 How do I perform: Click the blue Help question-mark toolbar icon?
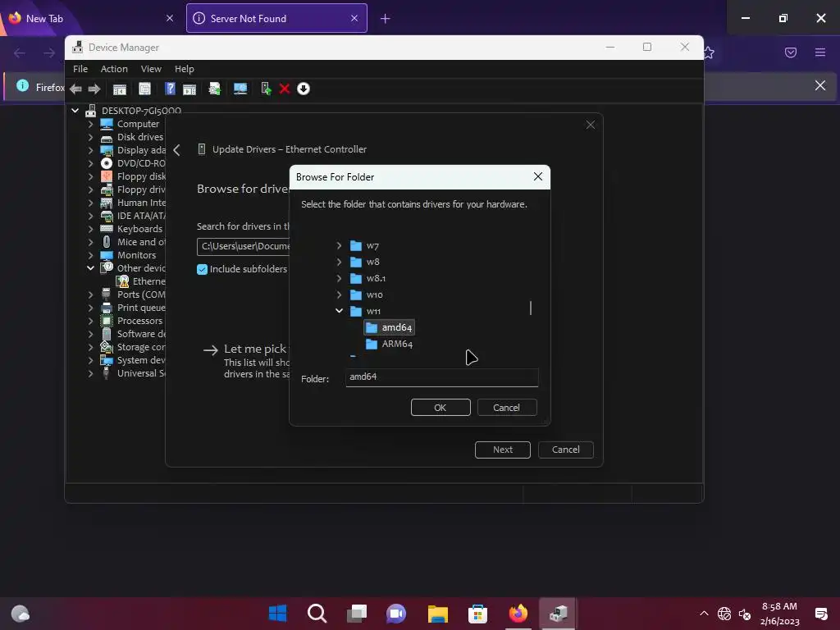pos(170,89)
